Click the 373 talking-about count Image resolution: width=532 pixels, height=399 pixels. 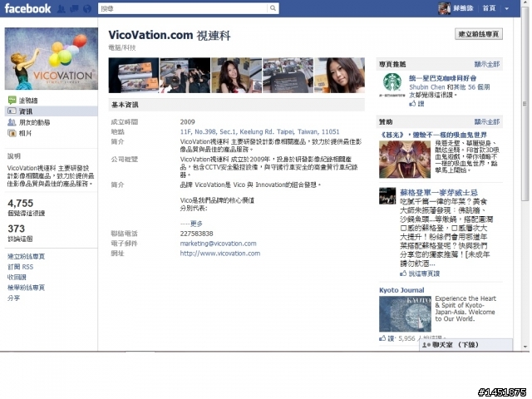tap(17, 229)
